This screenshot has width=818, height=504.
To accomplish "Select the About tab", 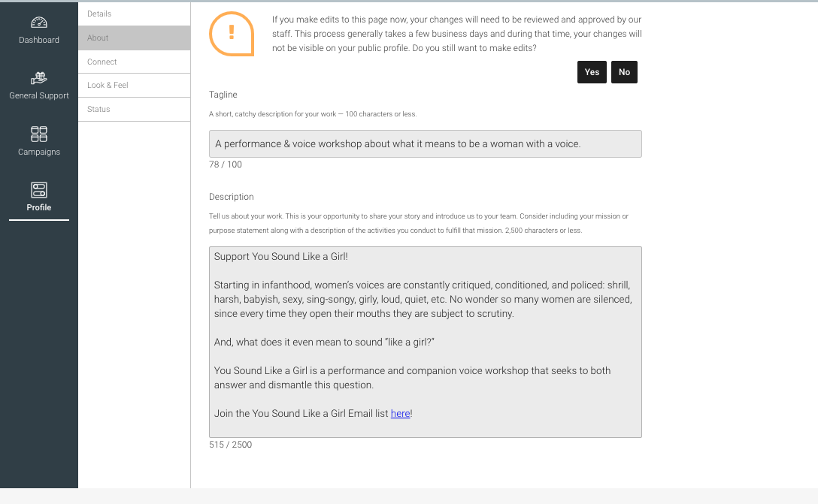I will tap(134, 38).
